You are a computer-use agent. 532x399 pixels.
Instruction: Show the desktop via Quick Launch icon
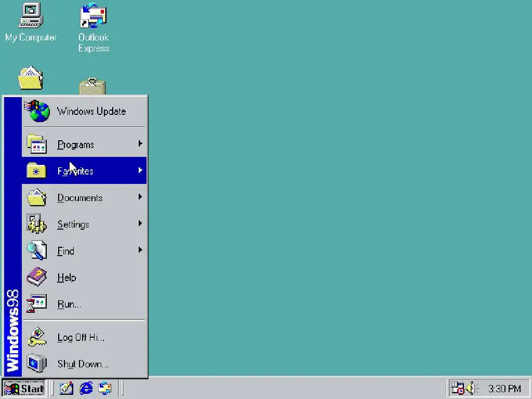66,388
